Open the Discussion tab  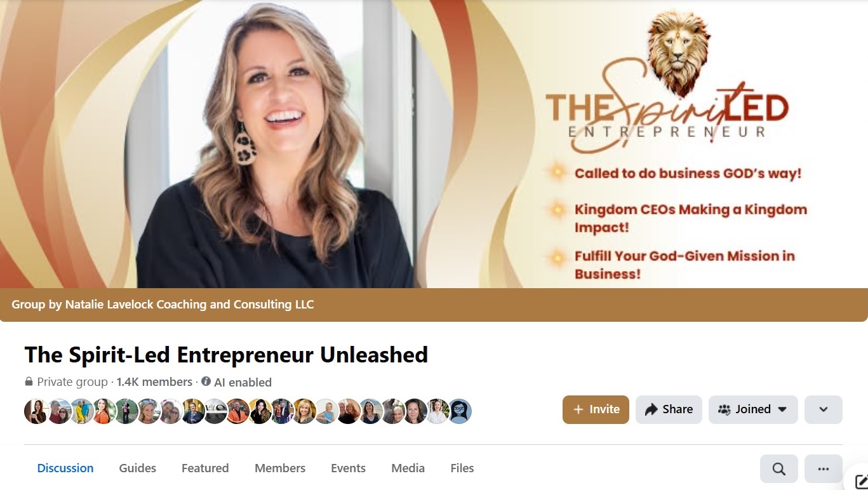(65, 468)
